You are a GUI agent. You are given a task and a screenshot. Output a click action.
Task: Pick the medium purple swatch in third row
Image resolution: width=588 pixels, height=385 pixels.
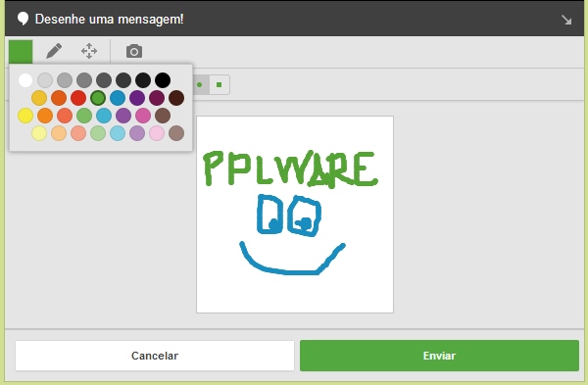(123, 116)
